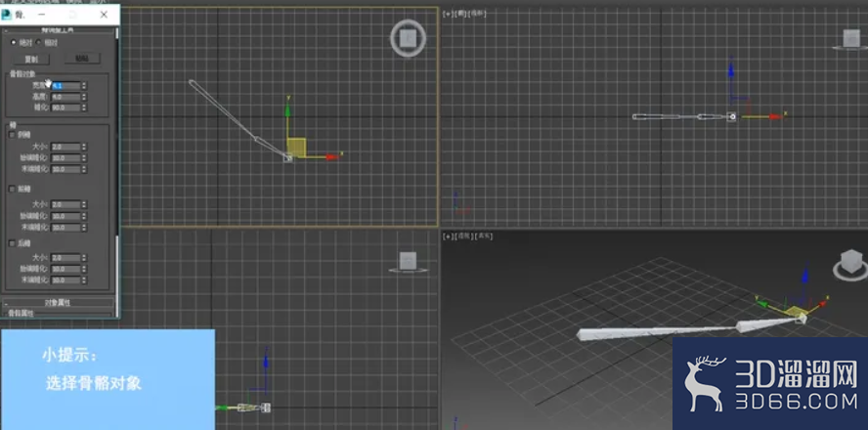Click the 始端锥化 field under 前鳍

coord(65,216)
